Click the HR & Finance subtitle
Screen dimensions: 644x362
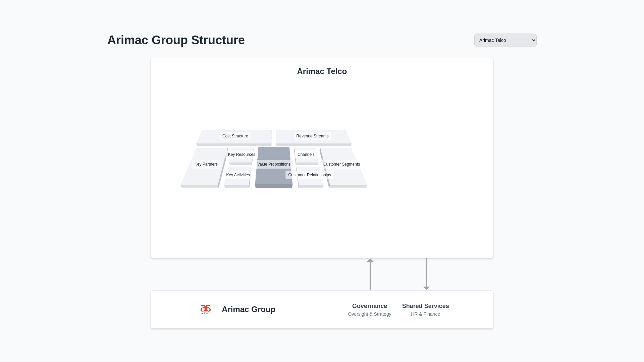[425, 314]
